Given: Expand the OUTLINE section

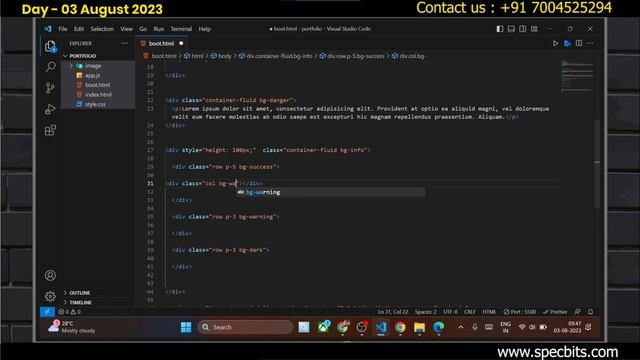Looking at the screenshot, I should [79, 293].
